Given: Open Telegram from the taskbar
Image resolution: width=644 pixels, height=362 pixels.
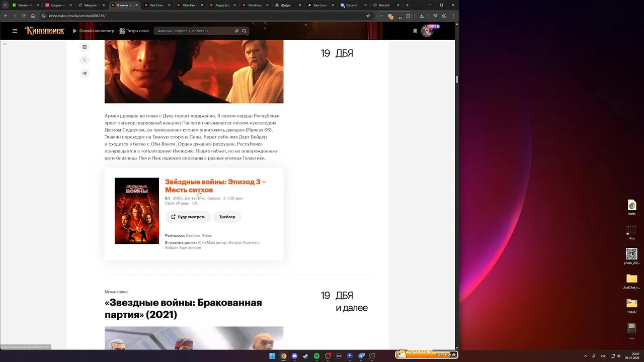Looking at the screenshot, I should pos(361,356).
